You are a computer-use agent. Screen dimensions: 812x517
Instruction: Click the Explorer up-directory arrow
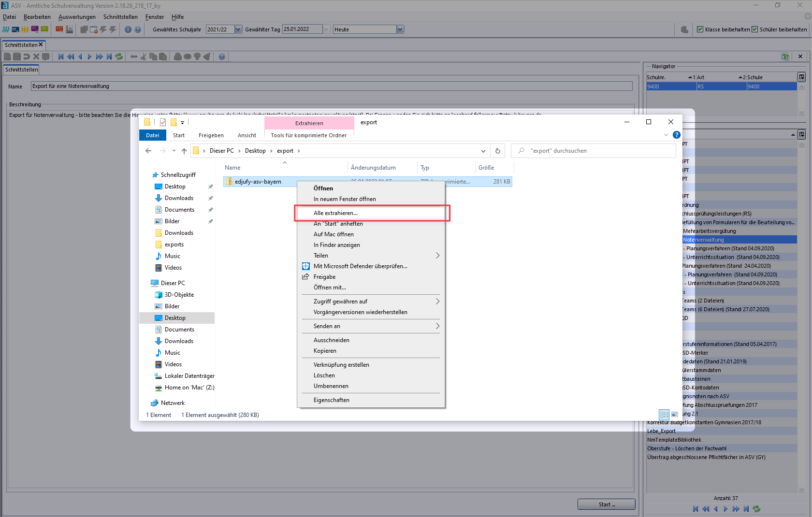(184, 151)
